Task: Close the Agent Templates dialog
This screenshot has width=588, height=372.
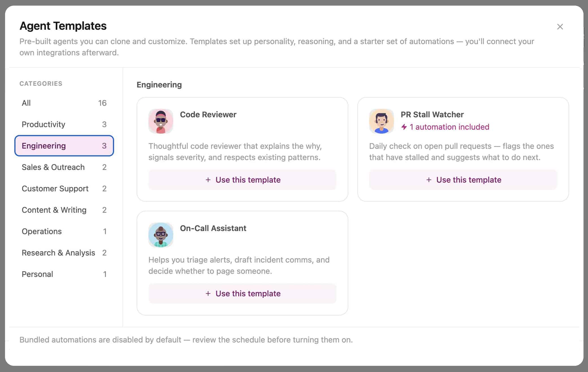Action: [560, 27]
